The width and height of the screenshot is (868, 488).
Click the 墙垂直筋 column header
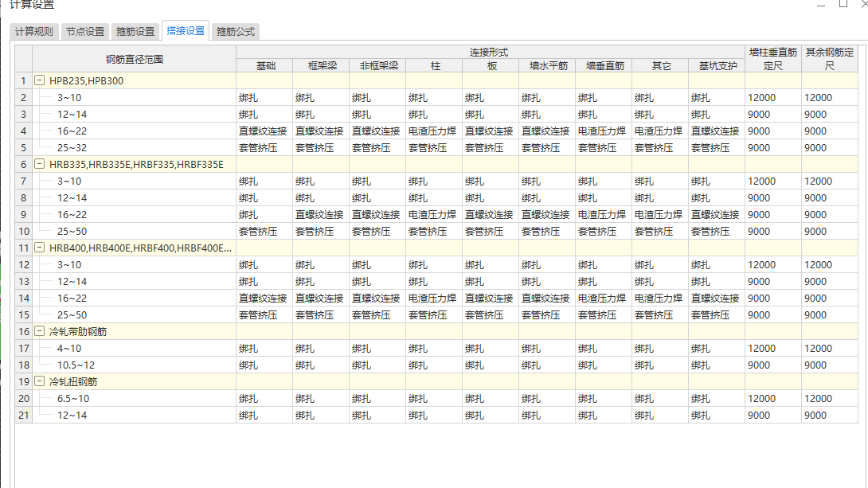click(604, 66)
